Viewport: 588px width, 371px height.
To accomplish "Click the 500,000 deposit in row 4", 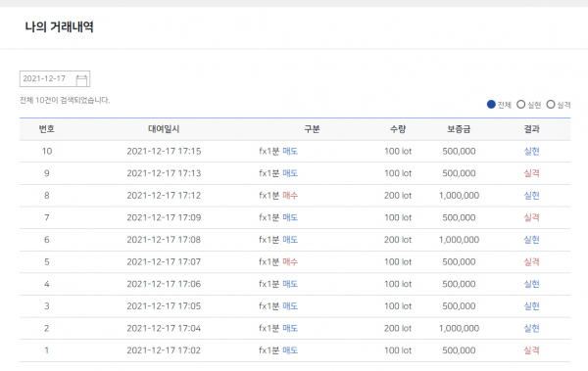I will pyautogui.click(x=459, y=284).
